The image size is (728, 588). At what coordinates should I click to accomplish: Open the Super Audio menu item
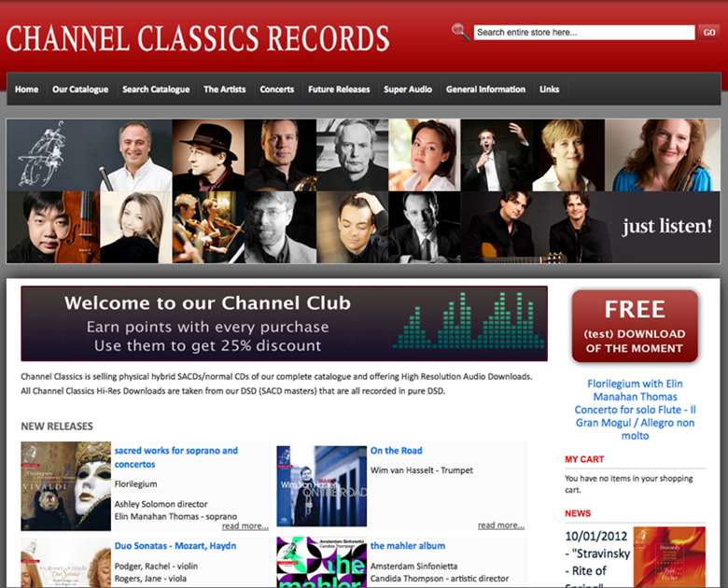[408, 90]
